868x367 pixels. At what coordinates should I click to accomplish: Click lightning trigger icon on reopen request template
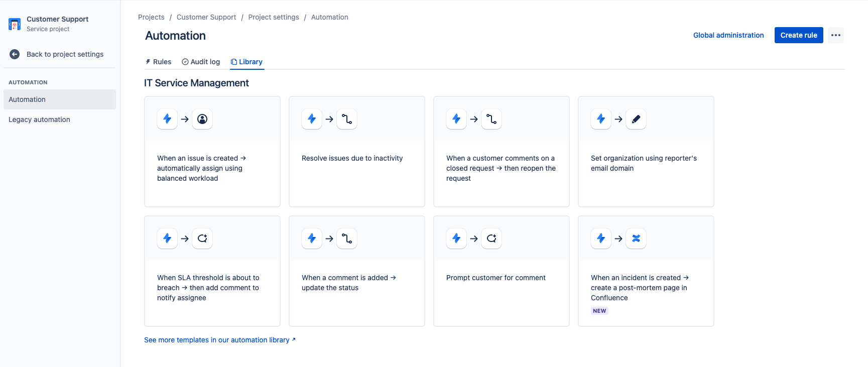pyautogui.click(x=456, y=119)
